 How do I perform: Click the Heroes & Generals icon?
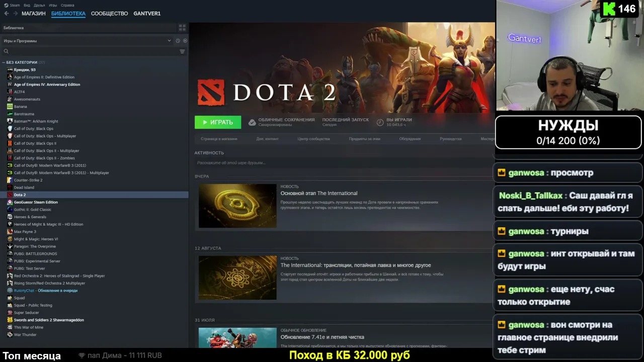[10, 217]
